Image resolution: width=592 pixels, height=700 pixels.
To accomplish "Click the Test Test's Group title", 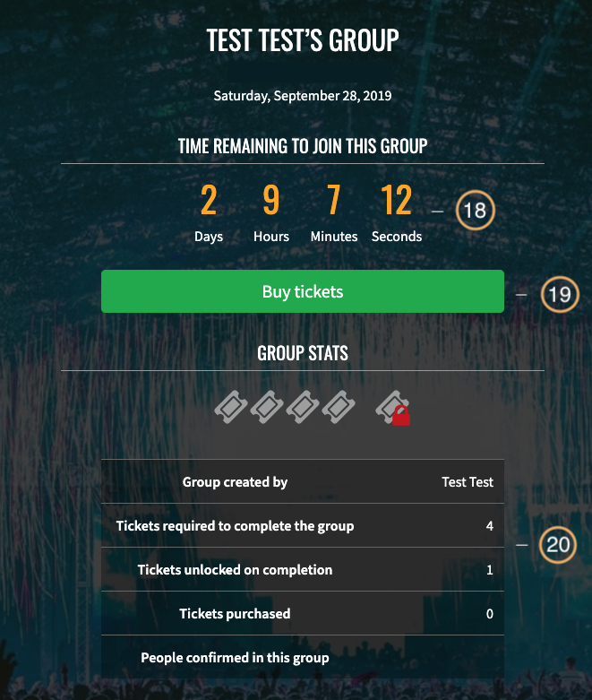I will 303,39.
